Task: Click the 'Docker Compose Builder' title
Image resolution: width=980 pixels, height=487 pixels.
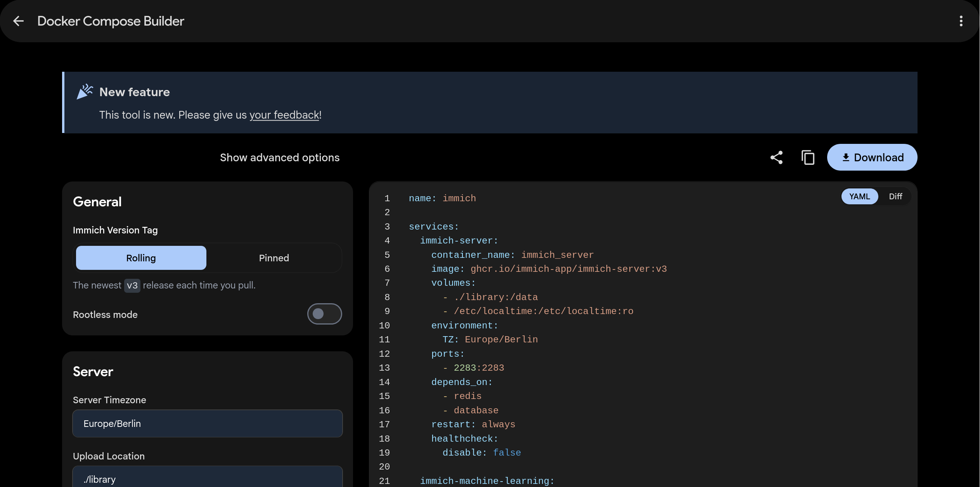Action: [x=111, y=21]
